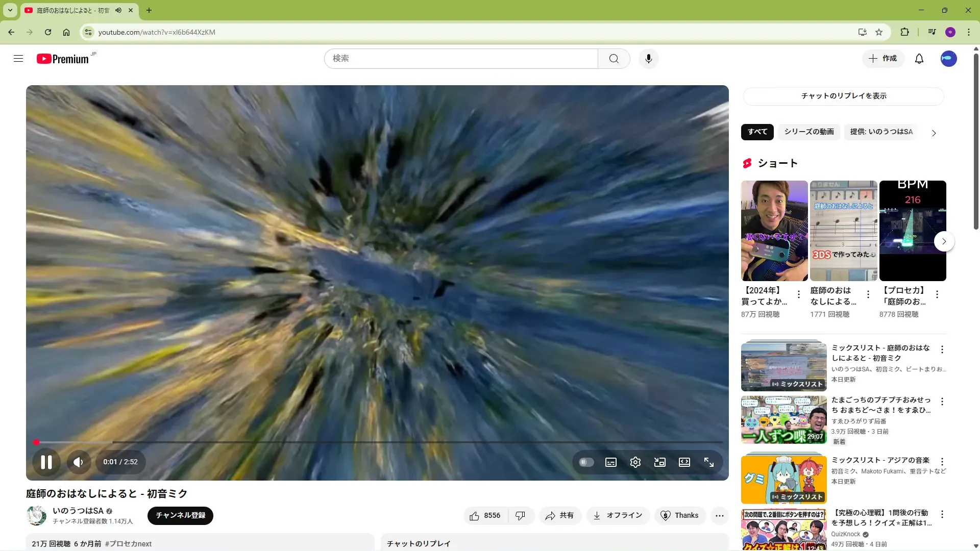The width and height of the screenshot is (980, 551).
Task: Open video settings gear
Action: (x=635, y=462)
